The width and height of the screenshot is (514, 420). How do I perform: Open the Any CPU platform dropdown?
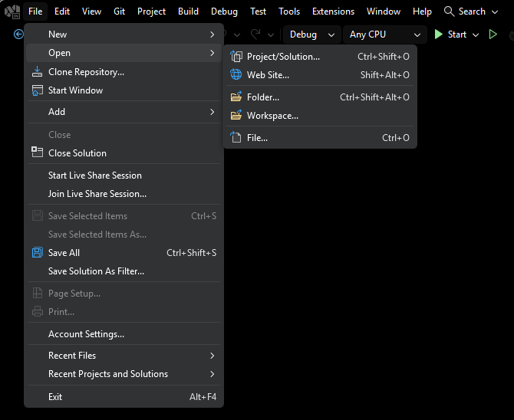(x=385, y=34)
